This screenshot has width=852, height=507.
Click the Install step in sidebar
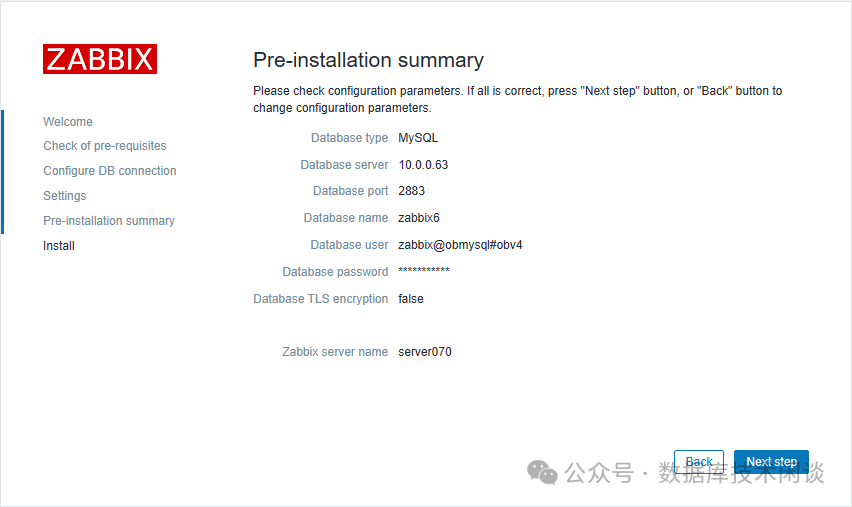tap(59, 246)
